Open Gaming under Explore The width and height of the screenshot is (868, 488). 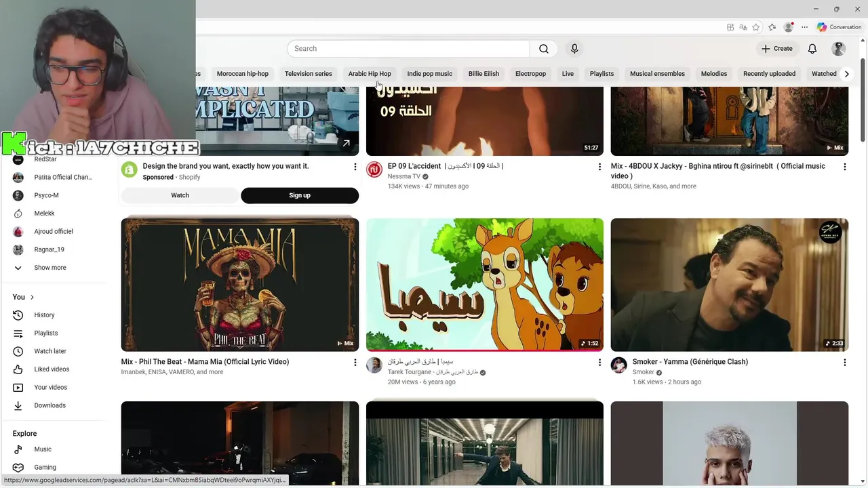coord(45,468)
